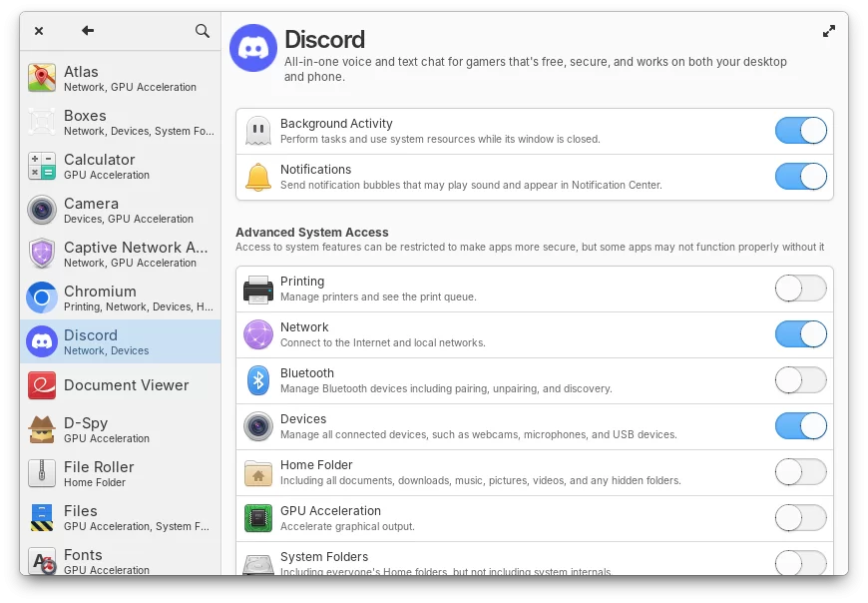Screen dimensions: 868x603
Task: Click the GPU Acceleration chip icon
Action: (258, 518)
